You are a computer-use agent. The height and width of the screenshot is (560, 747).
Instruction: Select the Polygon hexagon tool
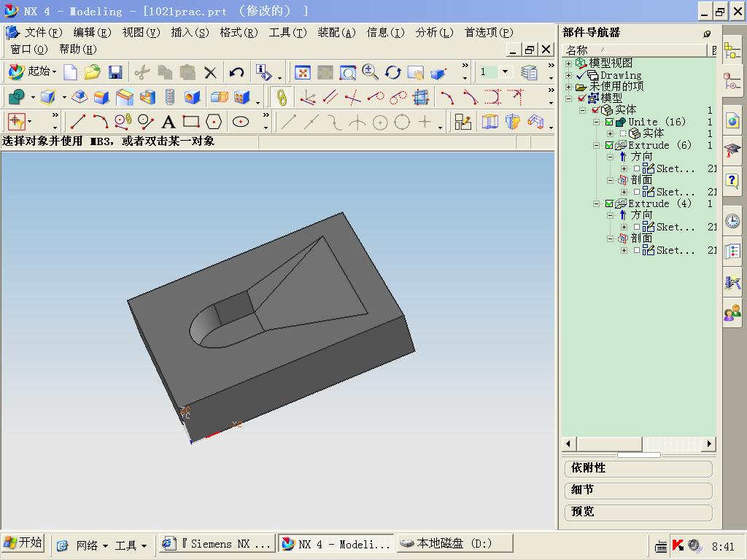[214, 122]
